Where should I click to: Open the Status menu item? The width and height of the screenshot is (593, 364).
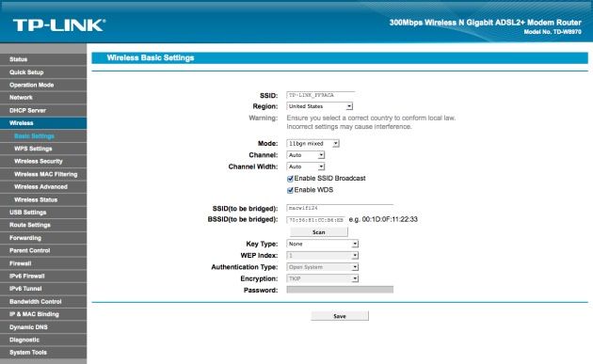click(43, 59)
